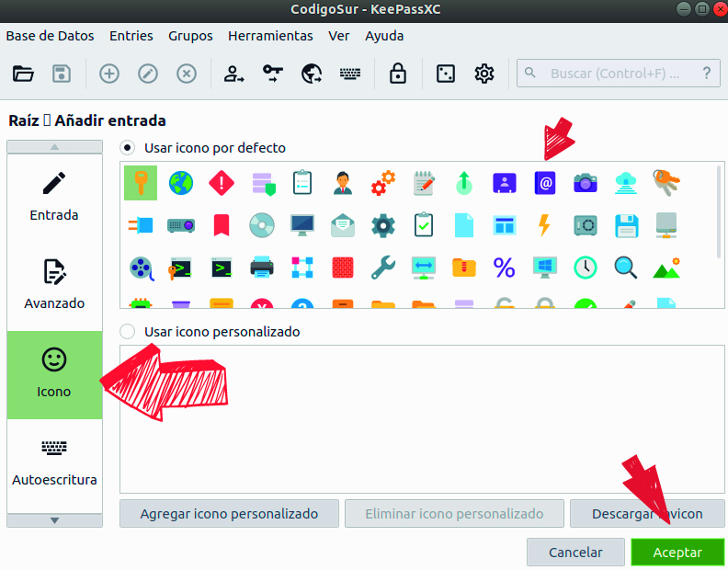The image size is (728, 570).
Task: Choose the lightning bolt icon
Action: [544, 225]
